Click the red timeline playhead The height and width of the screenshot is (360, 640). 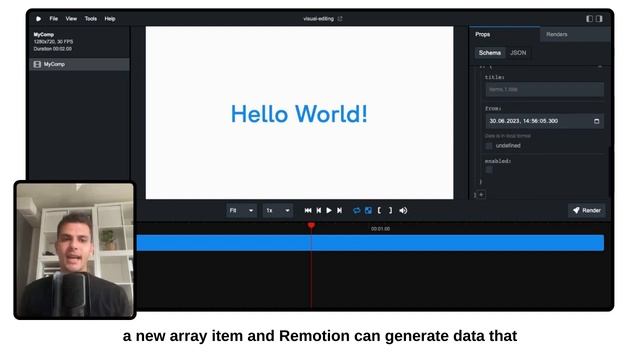pyautogui.click(x=311, y=226)
